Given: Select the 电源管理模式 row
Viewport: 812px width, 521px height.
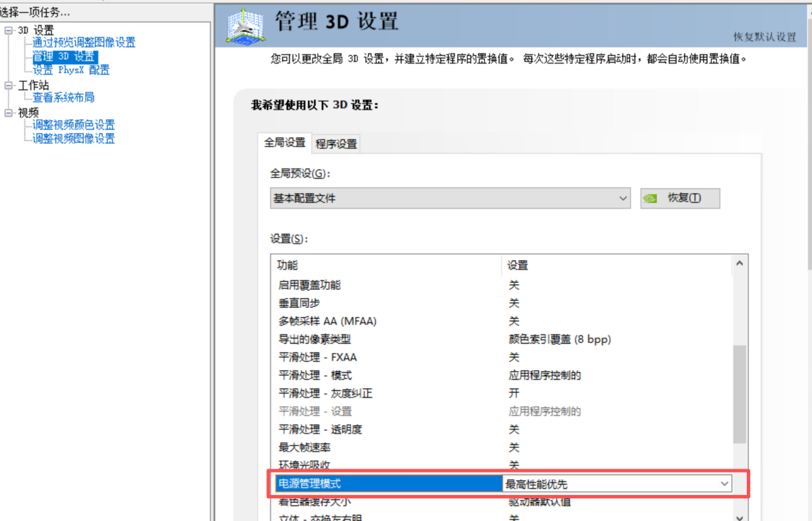Looking at the screenshot, I should [x=503, y=484].
